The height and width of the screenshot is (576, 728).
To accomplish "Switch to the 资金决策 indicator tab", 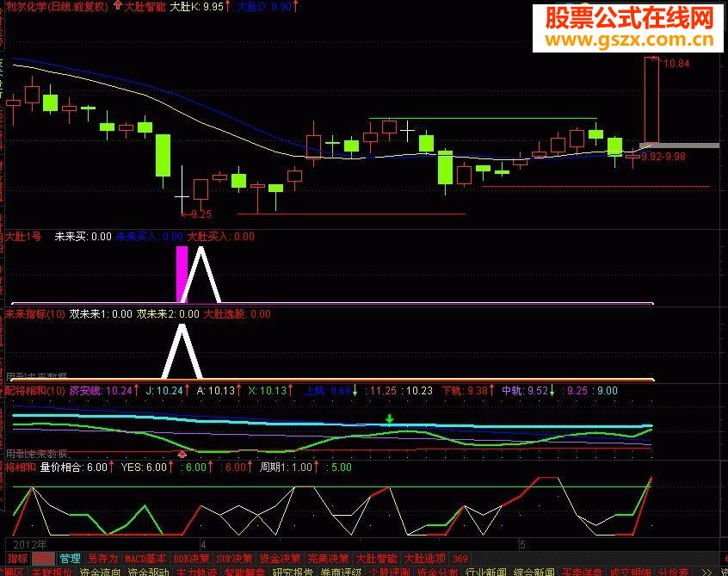I will (x=280, y=558).
